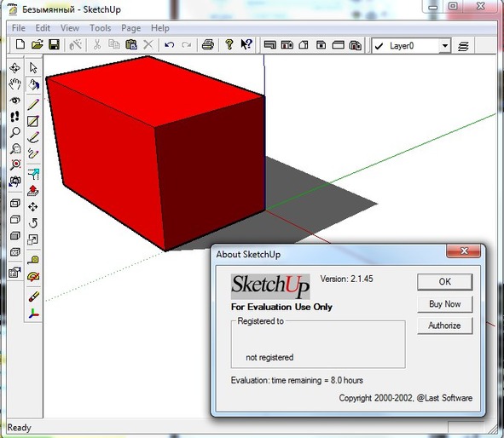Screen dimensions: 504x438
Task: Select the Tape Measure tool
Action: pyautogui.click(x=33, y=259)
